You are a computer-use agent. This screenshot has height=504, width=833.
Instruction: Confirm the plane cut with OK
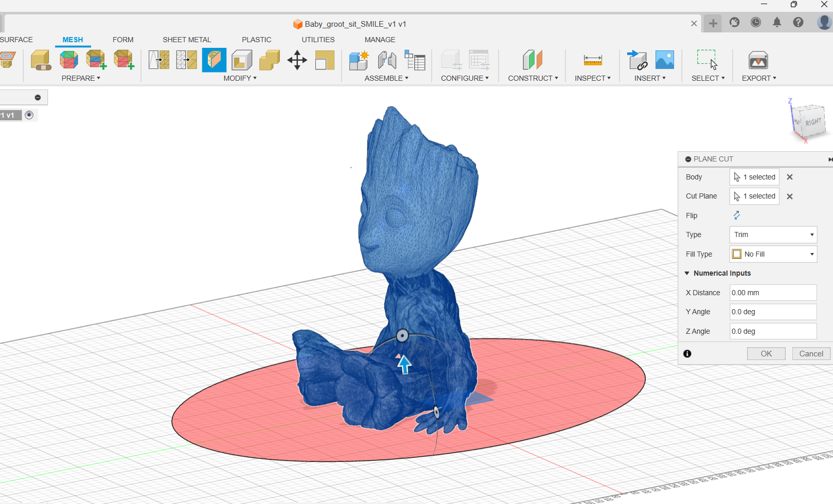(766, 354)
